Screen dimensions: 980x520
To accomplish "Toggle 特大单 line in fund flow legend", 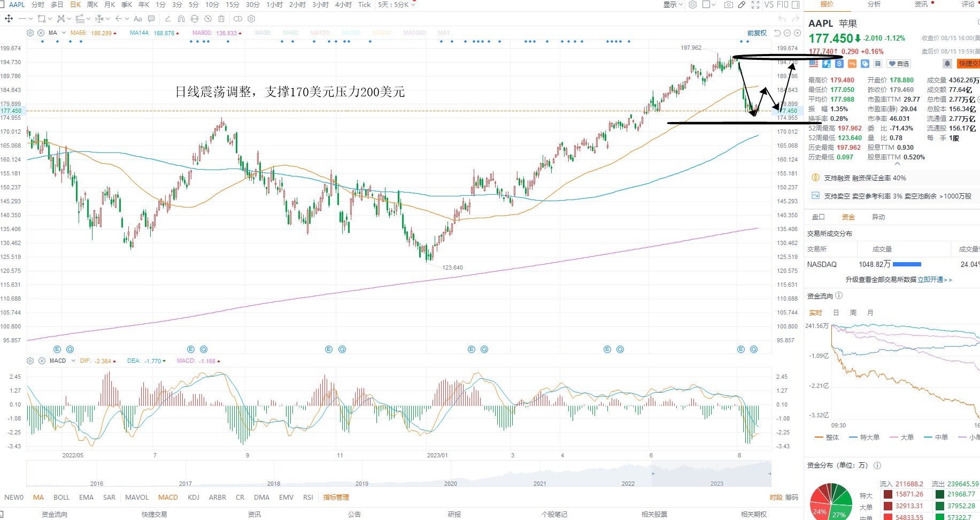I will 864,438.
